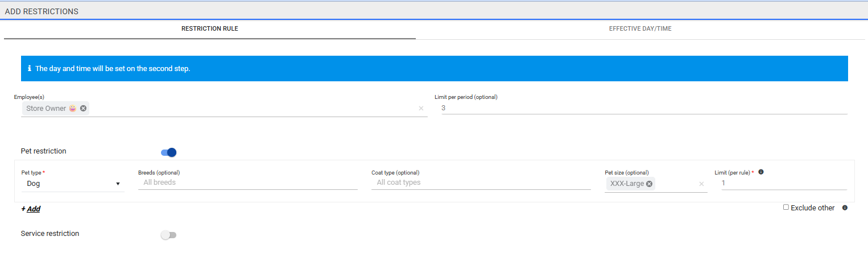Image resolution: width=868 pixels, height=253 pixels.
Task: Click the XXX-Large pet size chip
Action: coord(627,184)
